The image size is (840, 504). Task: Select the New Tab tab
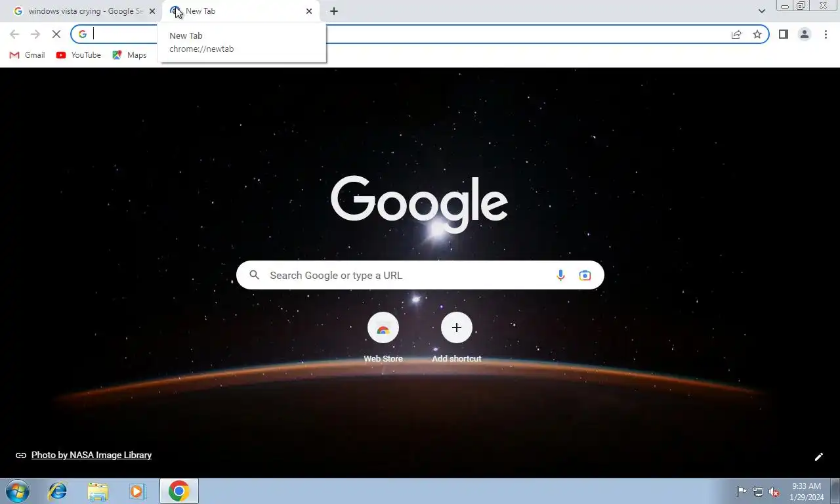[x=241, y=11]
